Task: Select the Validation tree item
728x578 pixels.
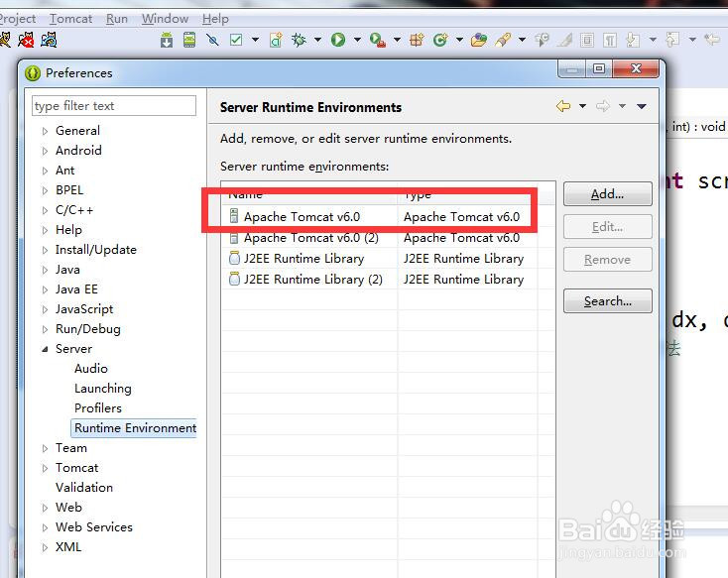Action: pyautogui.click(x=84, y=488)
